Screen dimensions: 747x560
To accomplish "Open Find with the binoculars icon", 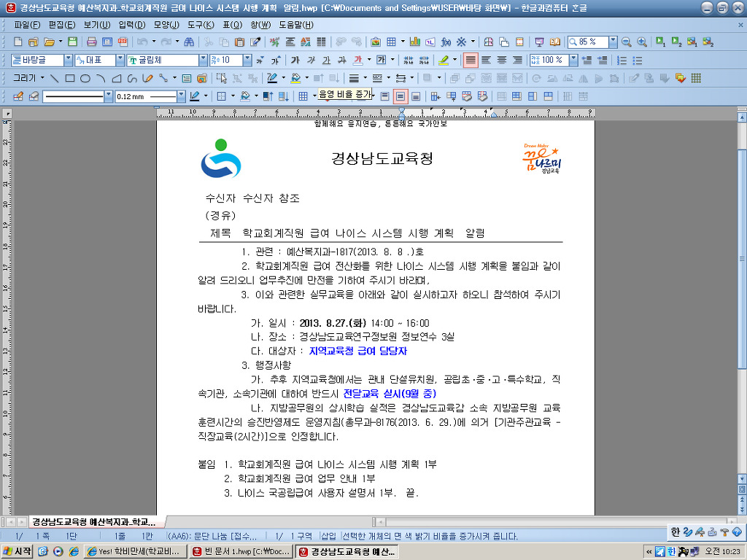I will pyautogui.click(x=189, y=42).
